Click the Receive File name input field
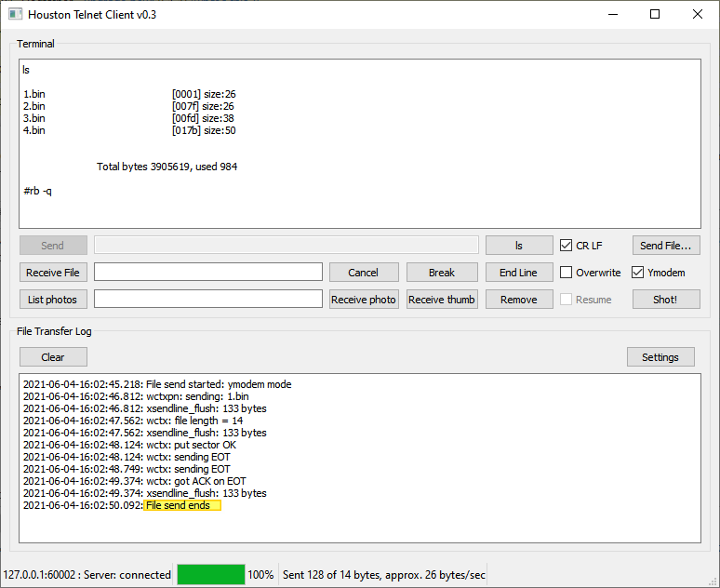720x588 pixels. tap(208, 273)
